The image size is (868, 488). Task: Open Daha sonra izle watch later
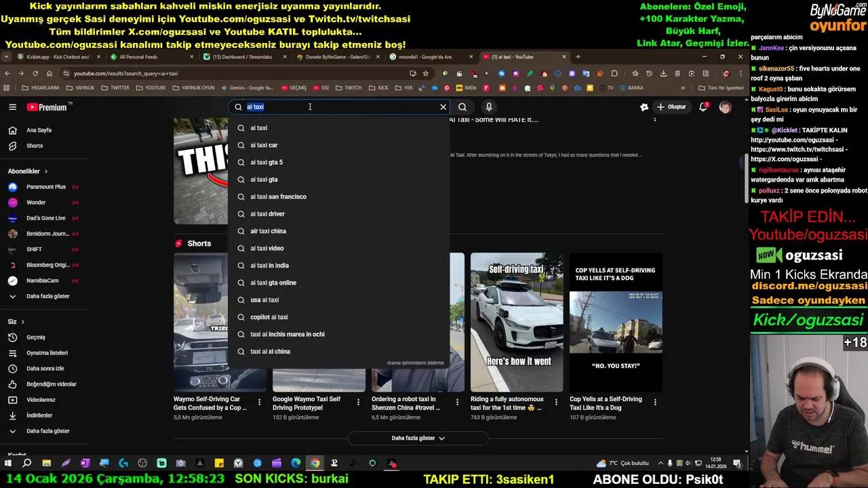pos(45,369)
